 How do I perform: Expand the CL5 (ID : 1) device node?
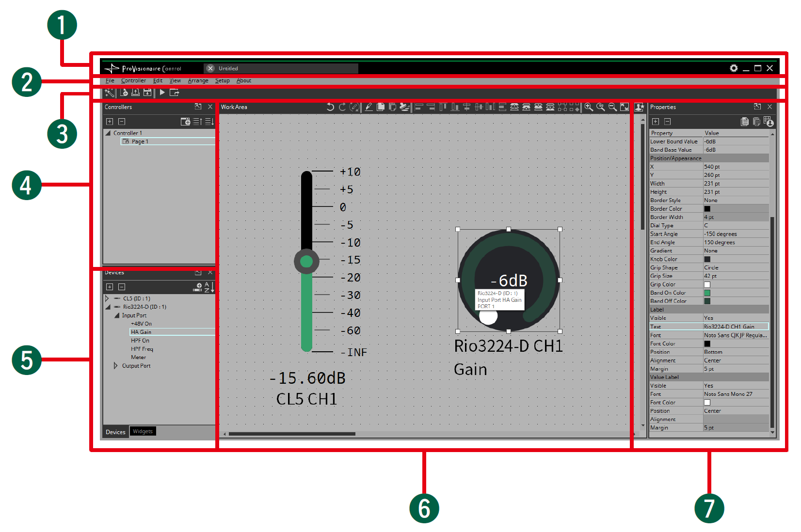click(107, 298)
